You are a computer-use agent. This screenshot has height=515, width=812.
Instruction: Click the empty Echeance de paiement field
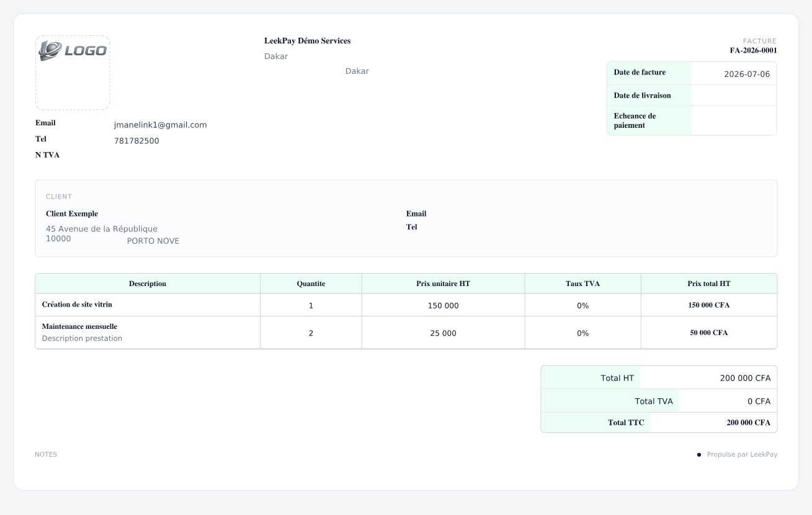(734, 120)
